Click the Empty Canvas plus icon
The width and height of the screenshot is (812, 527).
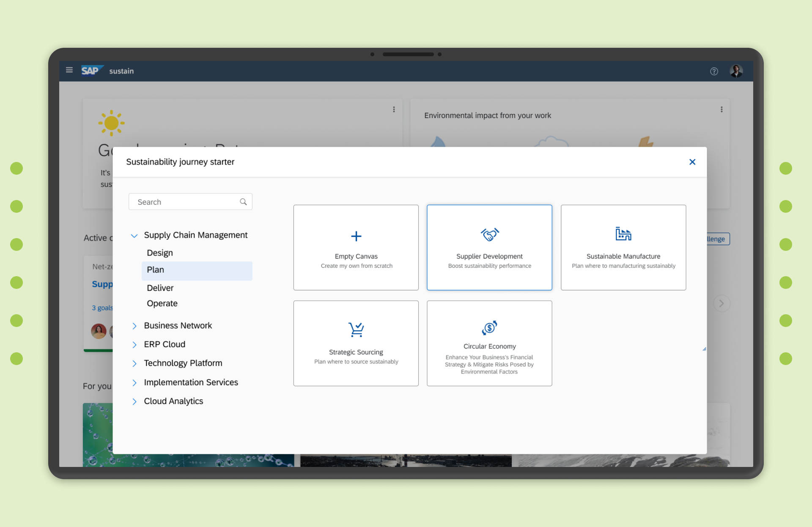pyautogui.click(x=356, y=236)
